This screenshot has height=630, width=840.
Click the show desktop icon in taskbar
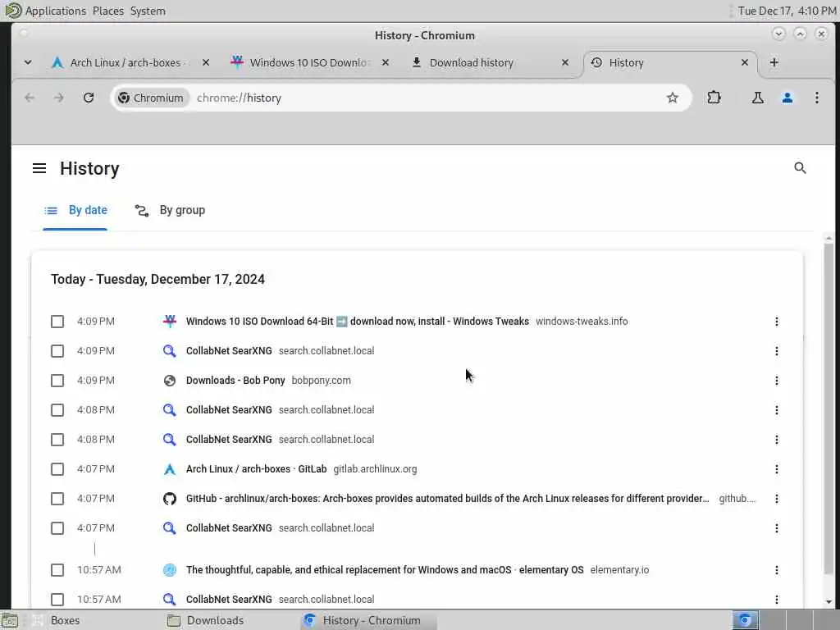[x=10, y=620]
